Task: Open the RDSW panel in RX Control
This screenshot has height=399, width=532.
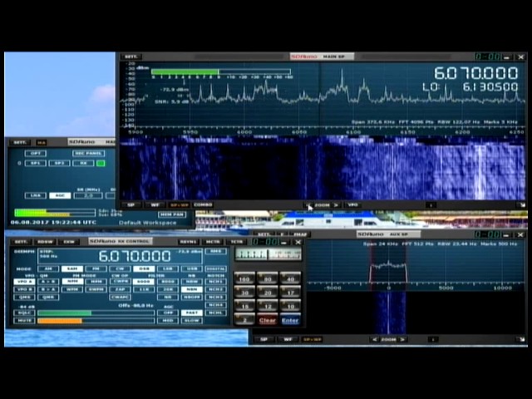Action: [46, 242]
